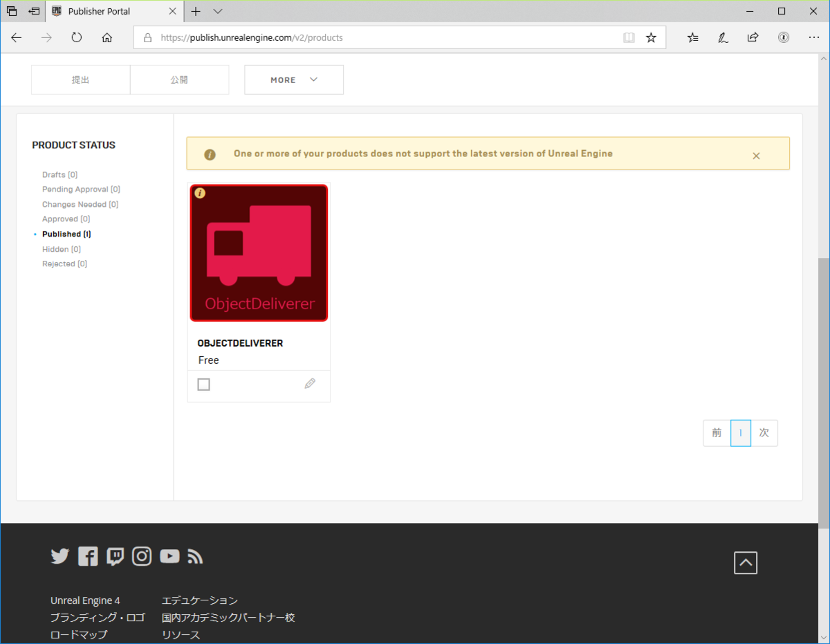
Task: Open the Facebook icon in footer
Action: coord(88,556)
